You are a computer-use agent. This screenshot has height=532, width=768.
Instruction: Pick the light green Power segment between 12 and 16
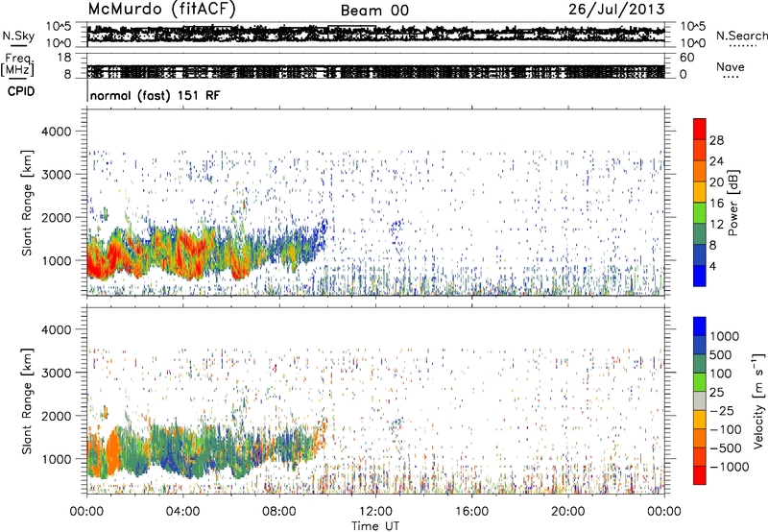[x=700, y=213]
